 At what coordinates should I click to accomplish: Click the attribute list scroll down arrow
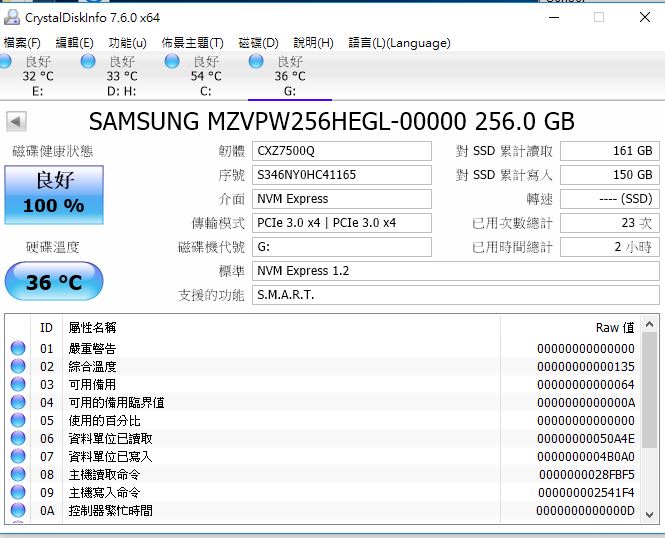649,515
